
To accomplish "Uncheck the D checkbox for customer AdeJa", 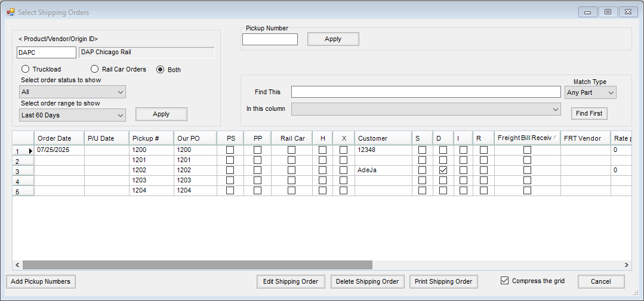I will [x=443, y=170].
